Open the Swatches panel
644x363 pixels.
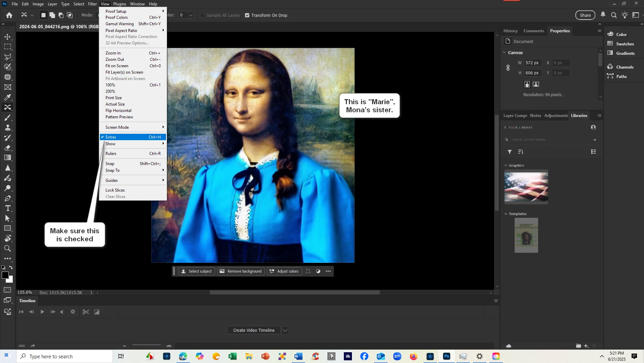click(x=621, y=44)
